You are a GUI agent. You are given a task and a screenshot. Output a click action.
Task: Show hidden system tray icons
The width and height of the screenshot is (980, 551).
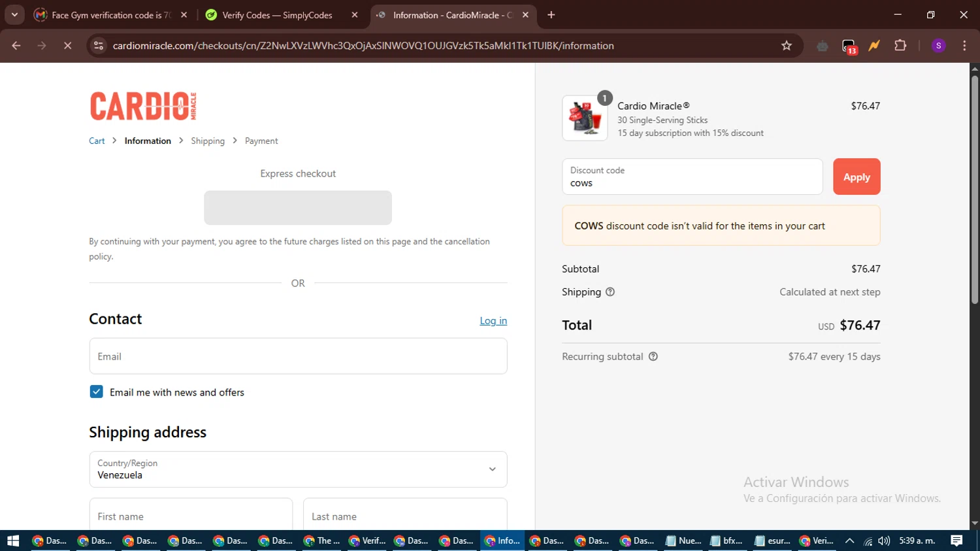[x=849, y=541]
